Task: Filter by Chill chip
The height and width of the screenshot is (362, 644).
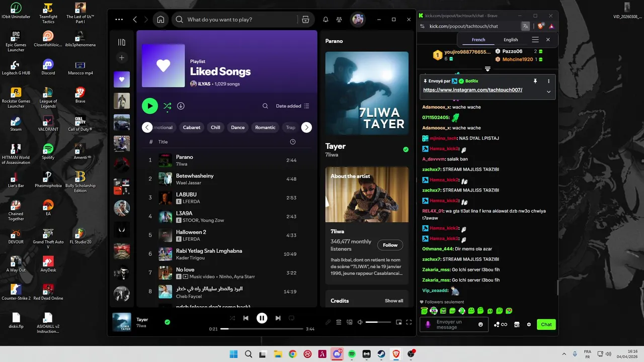Action: pos(215,128)
